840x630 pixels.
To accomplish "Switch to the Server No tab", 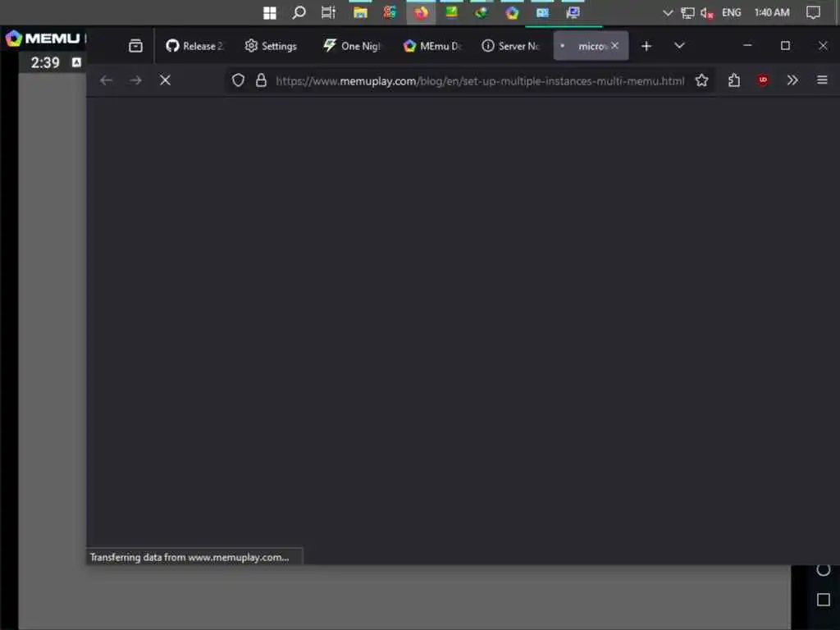I will click(510, 46).
